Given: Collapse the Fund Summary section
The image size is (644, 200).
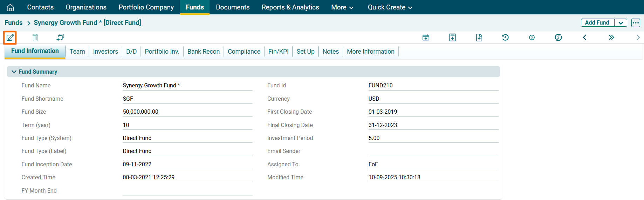Looking at the screenshot, I should [x=14, y=72].
